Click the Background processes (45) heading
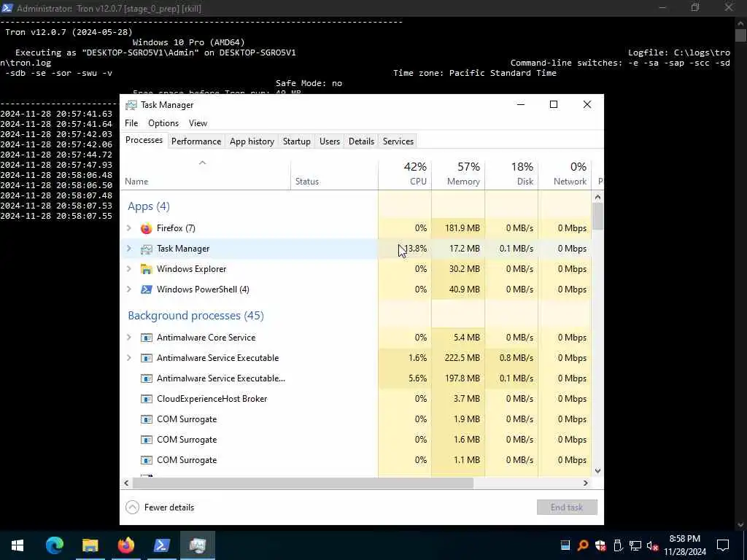The width and height of the screenshot is (747, 560). [x=196, y=316]
